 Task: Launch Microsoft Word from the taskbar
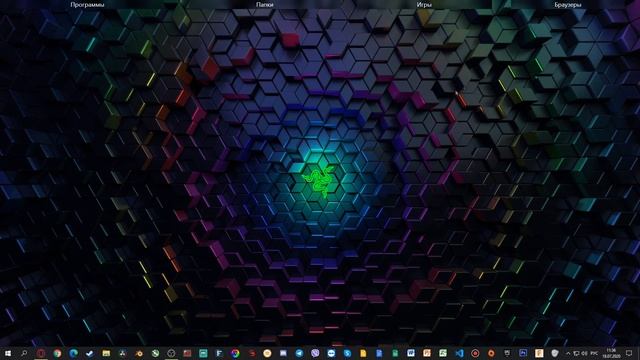coord(411,353)
